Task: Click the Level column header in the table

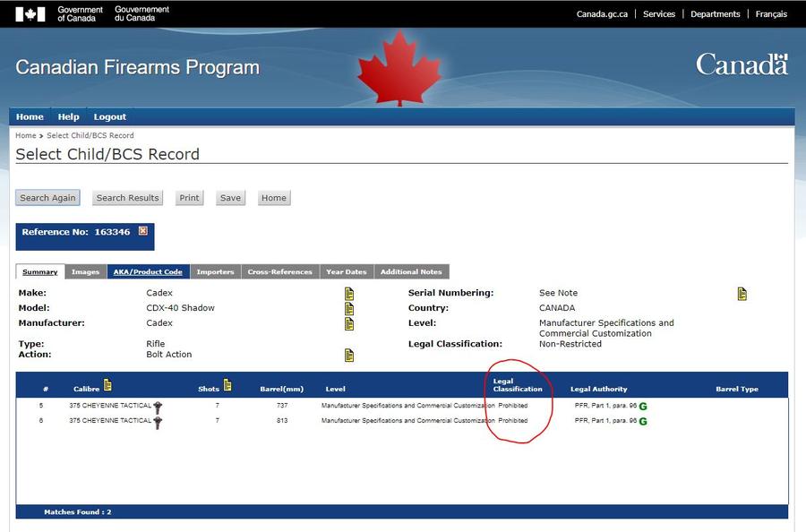Action: click(x=336, y=389)
